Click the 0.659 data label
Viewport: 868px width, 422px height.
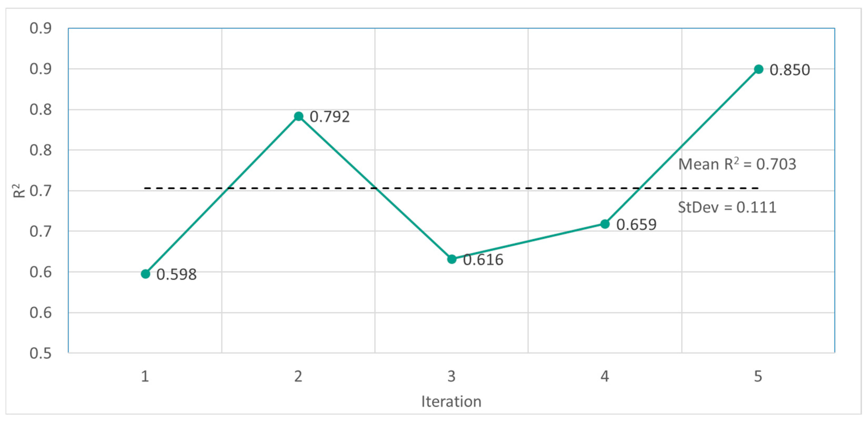coord(636,225)
